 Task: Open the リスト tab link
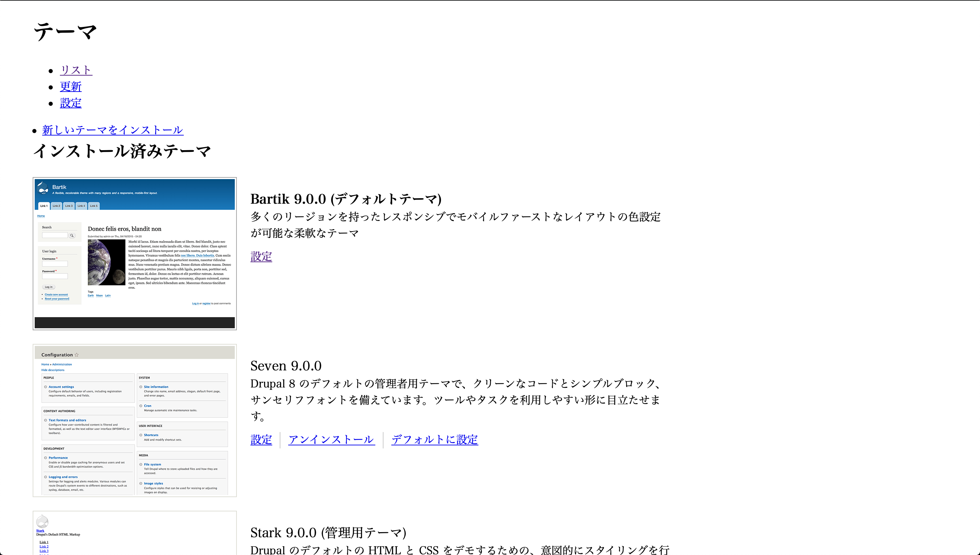76,70
